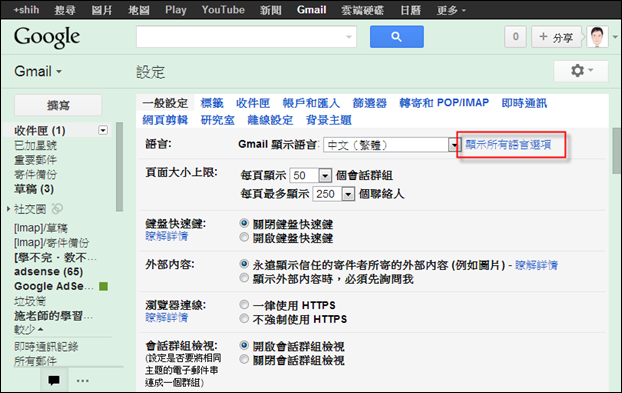This screenshot has height=393, width=622.
Task: Select 顯示外部內容時，必須先詢問我 option
Action: [x=244, y=278]
